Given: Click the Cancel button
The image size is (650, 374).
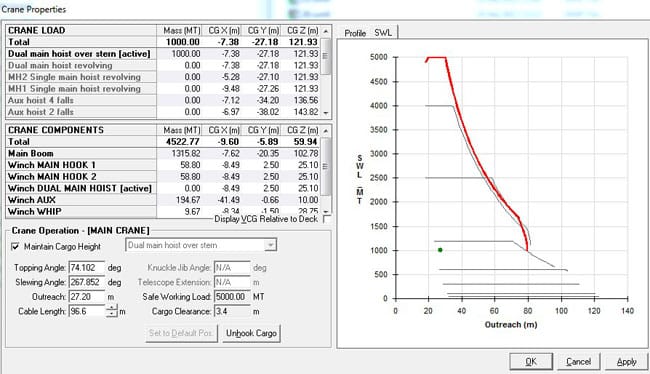Looking at the screenshot, I should tap(579, 362).
